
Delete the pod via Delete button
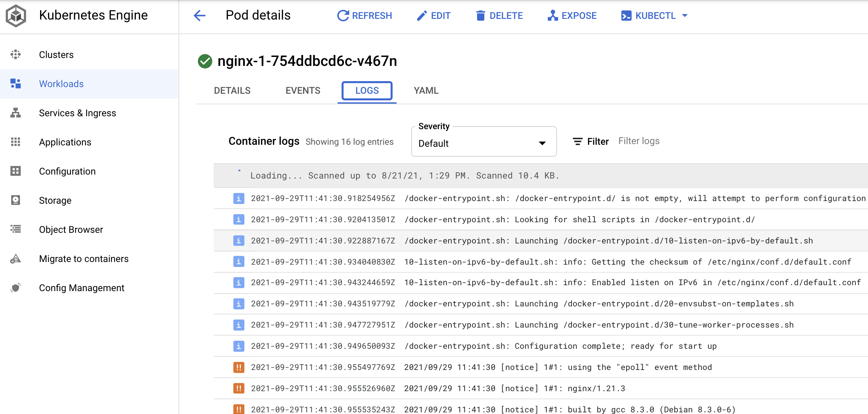pos(499,16)
